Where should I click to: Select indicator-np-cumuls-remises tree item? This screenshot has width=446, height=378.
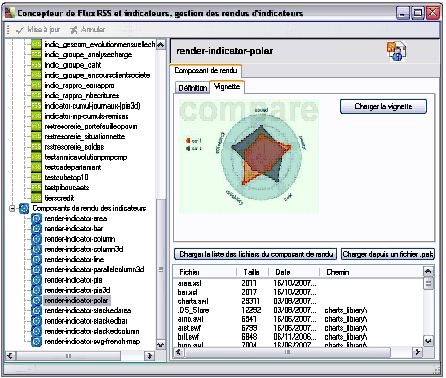coord(86,116)
